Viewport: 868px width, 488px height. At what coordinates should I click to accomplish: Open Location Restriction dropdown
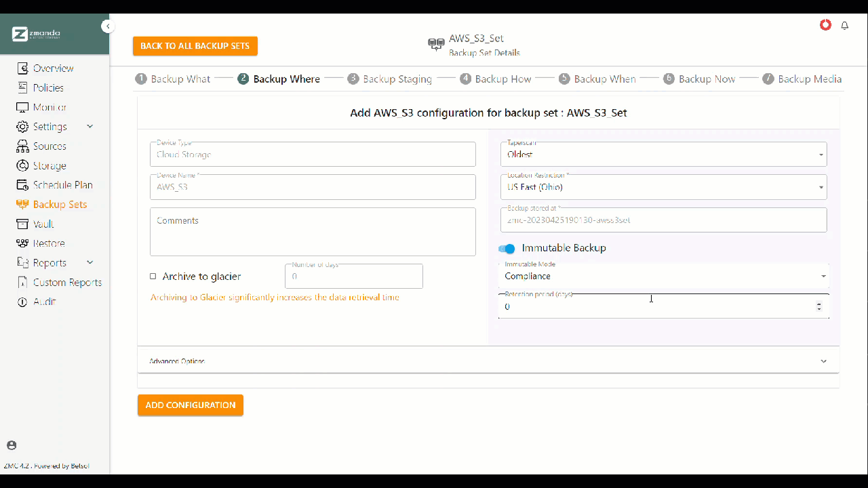pos(663,187)
